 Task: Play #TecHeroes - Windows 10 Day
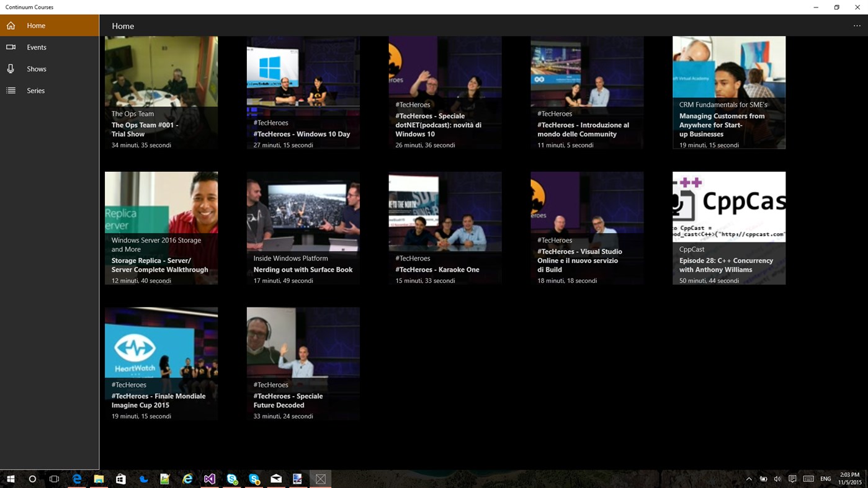tap(303, 92)
